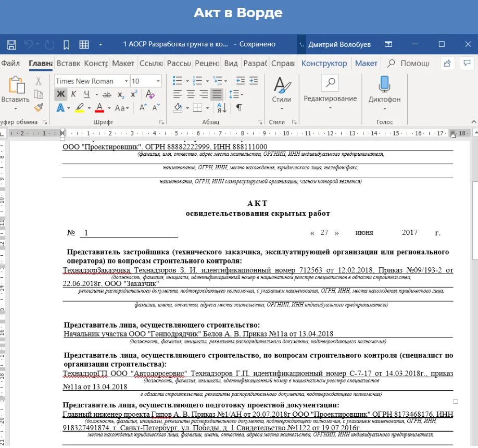Click the Redo arrow in title bar

[49, 44]
